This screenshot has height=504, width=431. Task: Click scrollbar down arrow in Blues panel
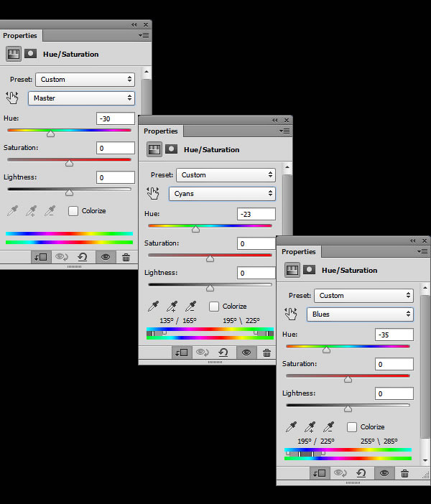425,460
